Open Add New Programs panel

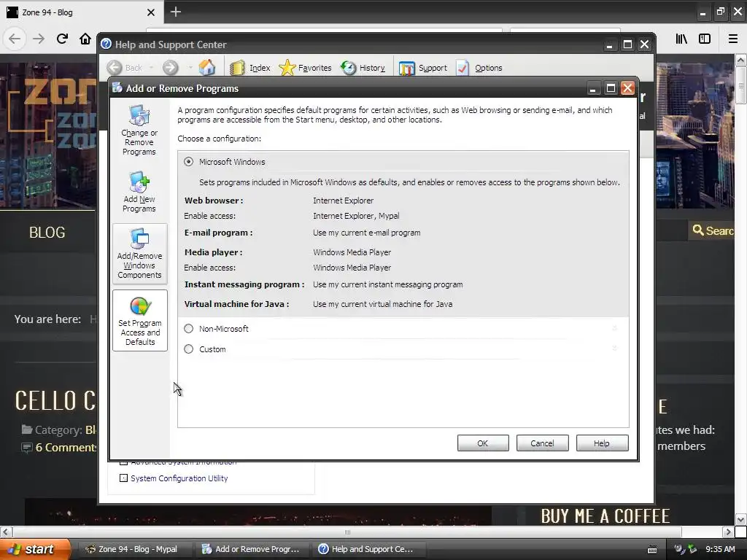(139, 192)
